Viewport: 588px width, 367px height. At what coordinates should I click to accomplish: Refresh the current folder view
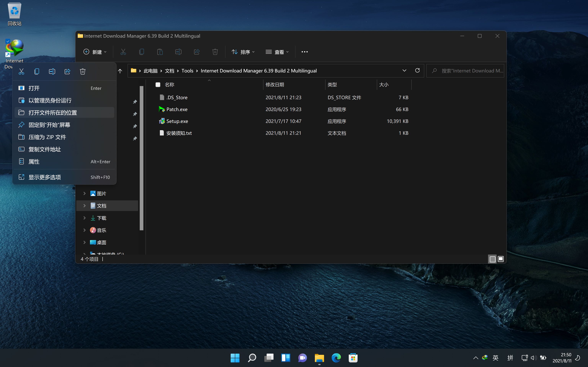click(x=417, y=71)
